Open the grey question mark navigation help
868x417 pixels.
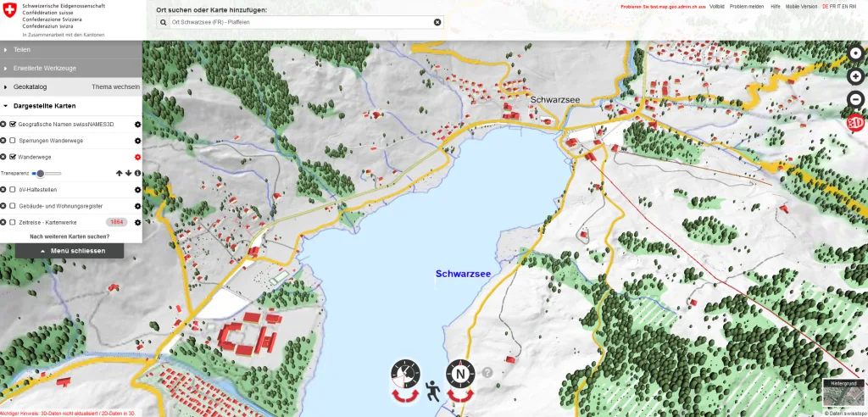(487, 373)
